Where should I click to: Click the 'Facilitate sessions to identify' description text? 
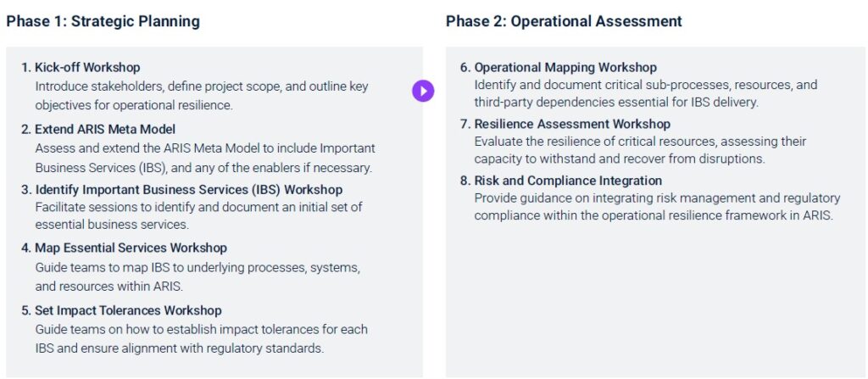click(x=198, y=216)
